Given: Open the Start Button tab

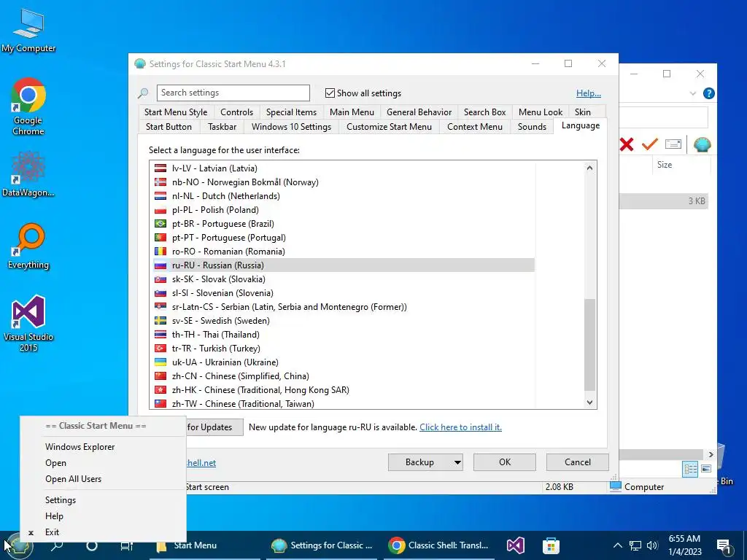Looking at the screenshot, I should (x=169, y=127).
